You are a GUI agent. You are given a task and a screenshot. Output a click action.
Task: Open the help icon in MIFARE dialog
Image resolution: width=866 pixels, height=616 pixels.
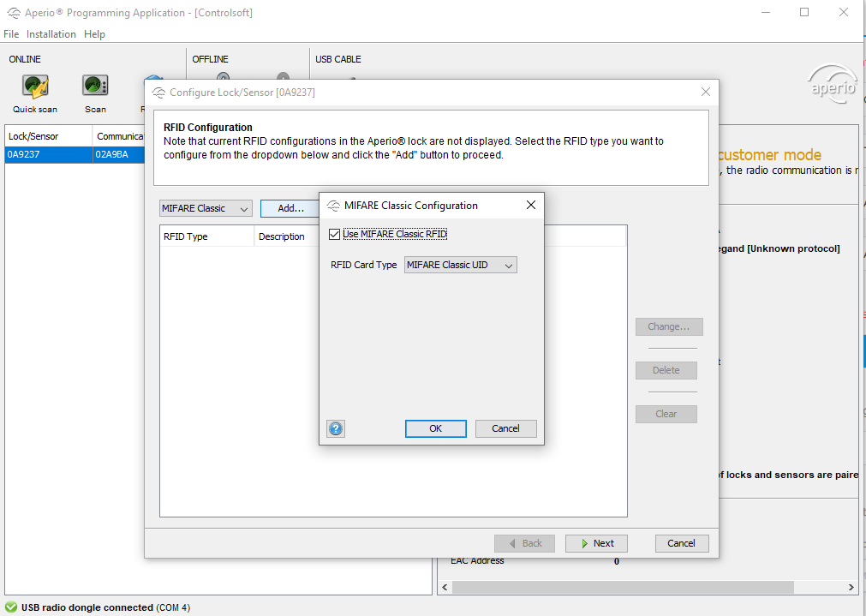point(336,428)
